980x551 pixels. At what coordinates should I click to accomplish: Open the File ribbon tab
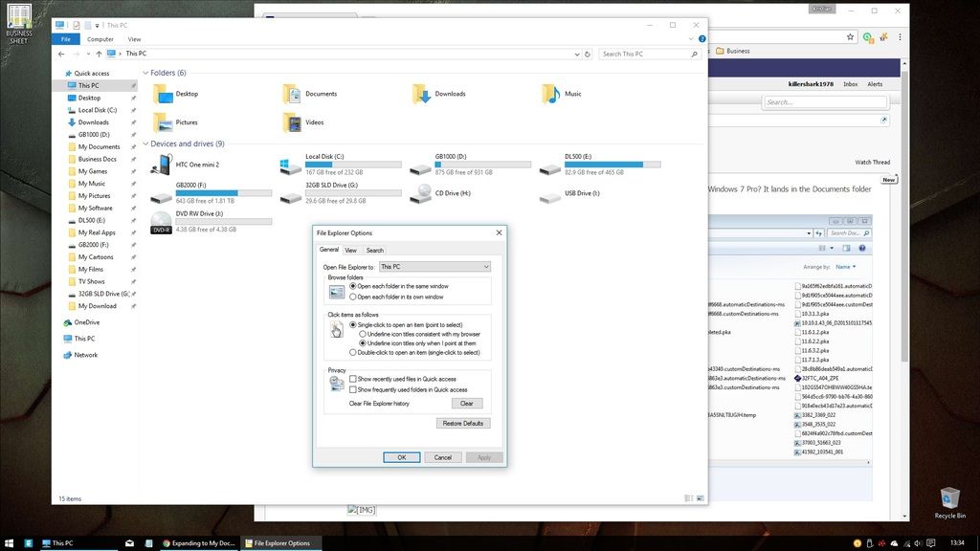click(66, 38)
